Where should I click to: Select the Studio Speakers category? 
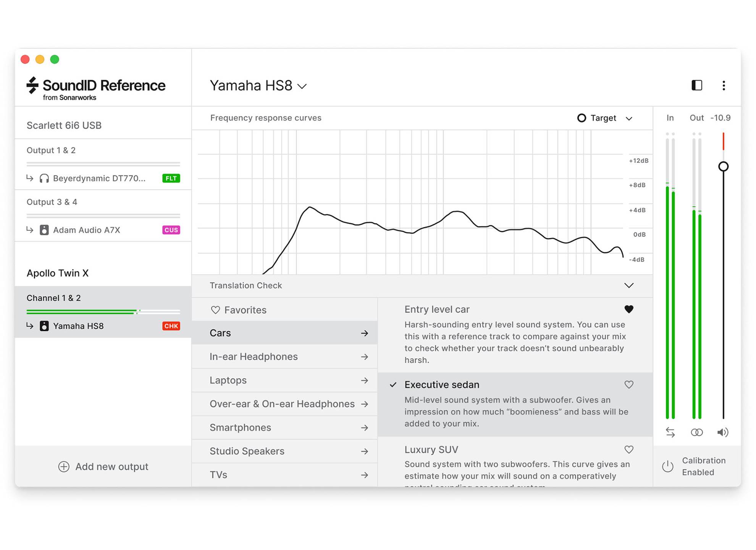point(284,451)
